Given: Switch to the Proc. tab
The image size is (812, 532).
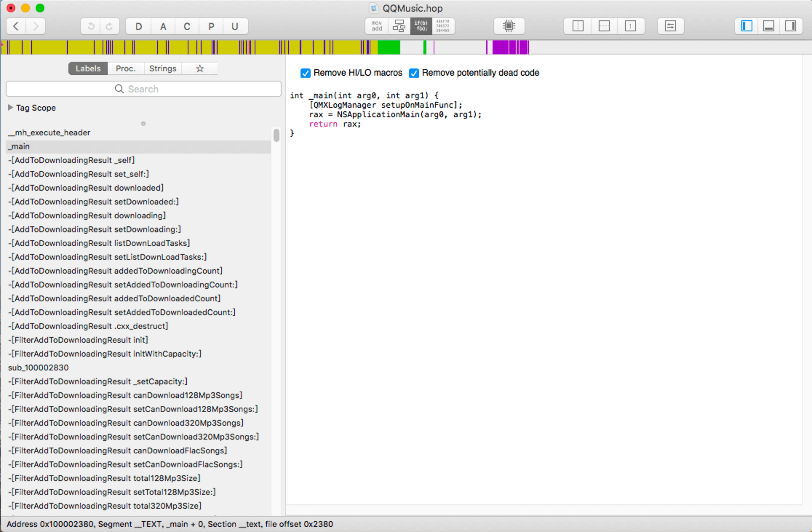Looking at the screenshot, I should pyautogui.click(x=126, y=68).
